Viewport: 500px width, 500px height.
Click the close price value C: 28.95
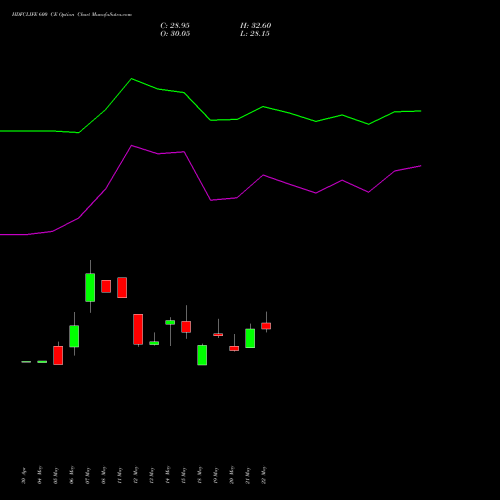175,26
